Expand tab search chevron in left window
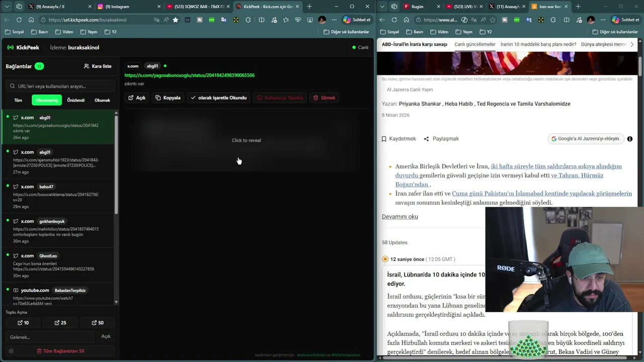The width and height of the screenshot is (644, 362). pyautogui.click(x=7, y=7)
